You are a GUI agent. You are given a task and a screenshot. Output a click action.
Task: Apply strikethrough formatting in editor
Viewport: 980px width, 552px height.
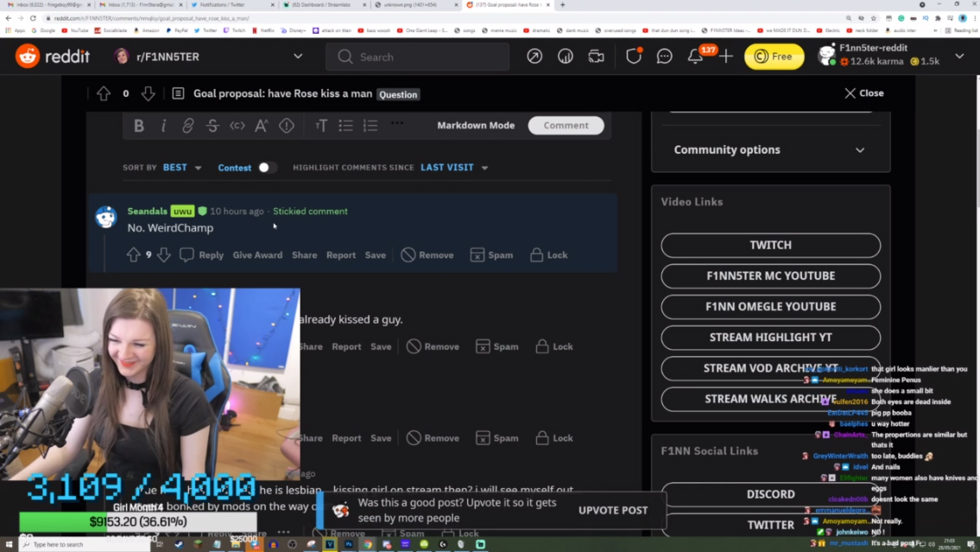(x=212, y=125)
